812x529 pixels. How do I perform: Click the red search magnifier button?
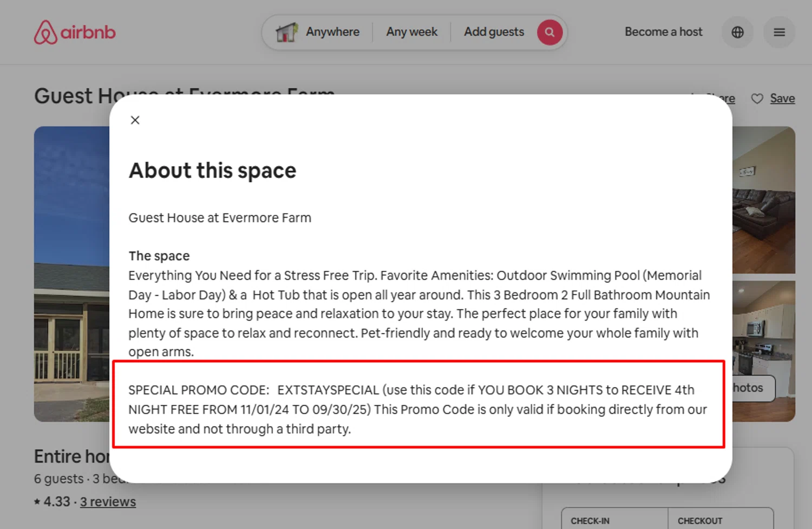(549, 32)
